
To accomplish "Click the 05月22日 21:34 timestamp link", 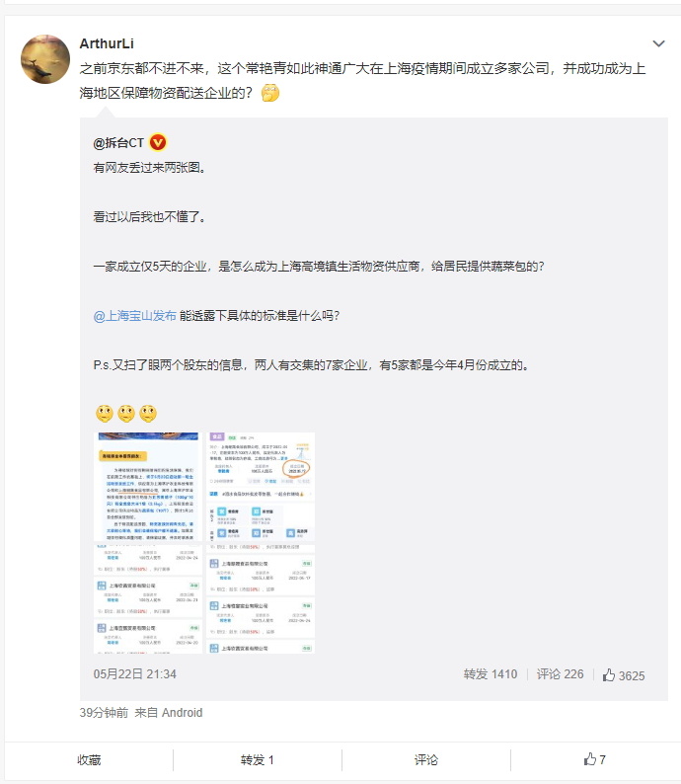I will [135, 674].
